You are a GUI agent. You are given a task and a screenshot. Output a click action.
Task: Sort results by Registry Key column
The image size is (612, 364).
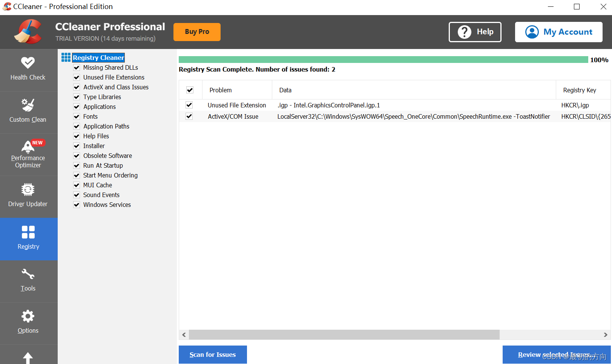(583, 90)
